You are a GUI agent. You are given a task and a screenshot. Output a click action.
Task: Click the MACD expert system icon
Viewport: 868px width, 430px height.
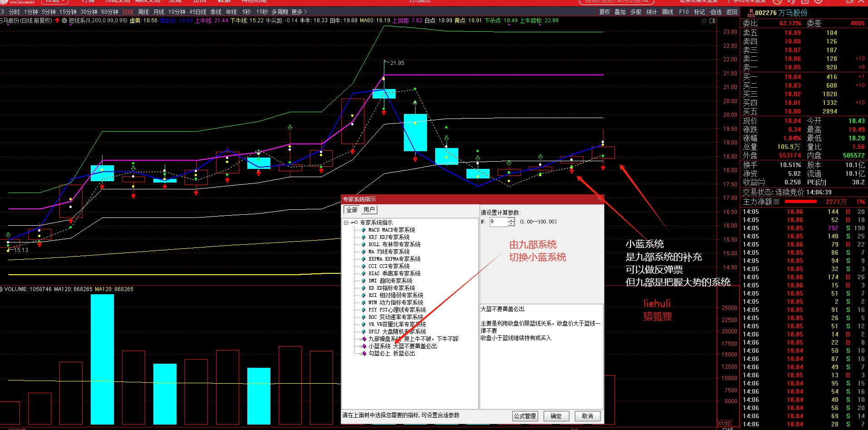tap(363, 230)
